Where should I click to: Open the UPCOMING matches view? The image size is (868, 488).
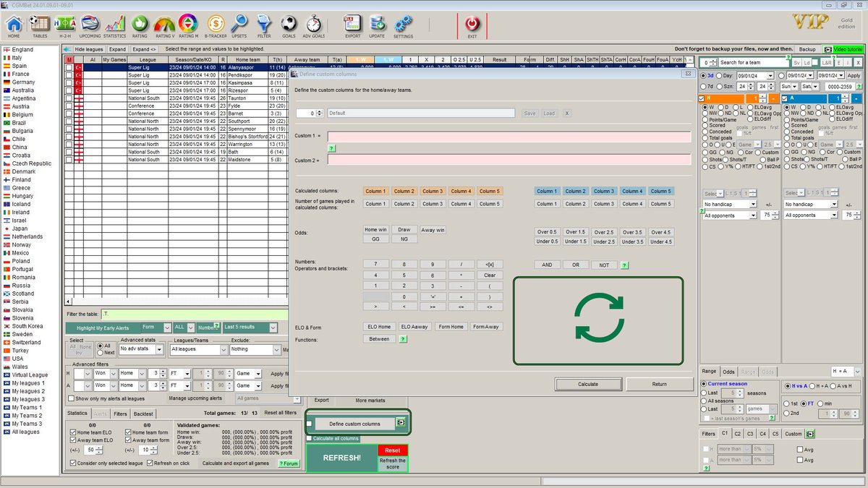pos(90,24)
